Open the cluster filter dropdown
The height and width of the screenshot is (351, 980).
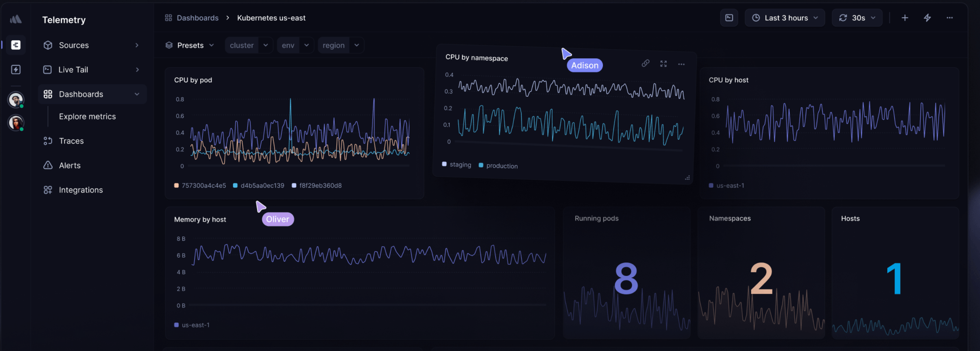(249, 45)
